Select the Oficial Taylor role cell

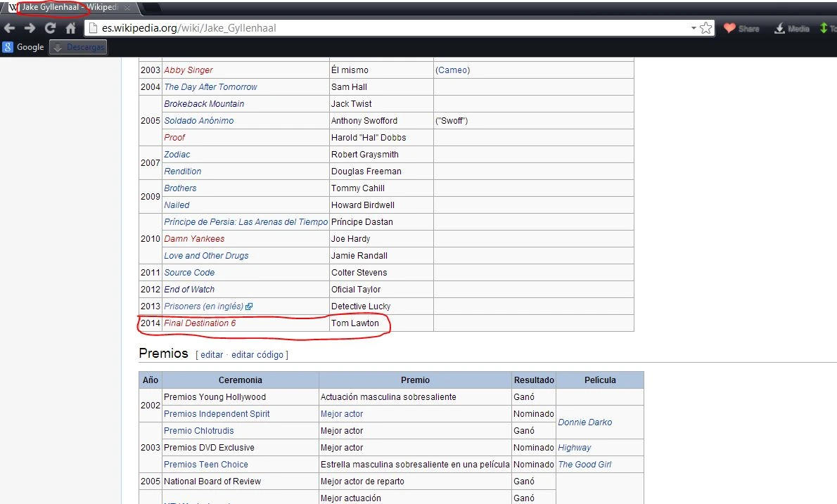381,290
